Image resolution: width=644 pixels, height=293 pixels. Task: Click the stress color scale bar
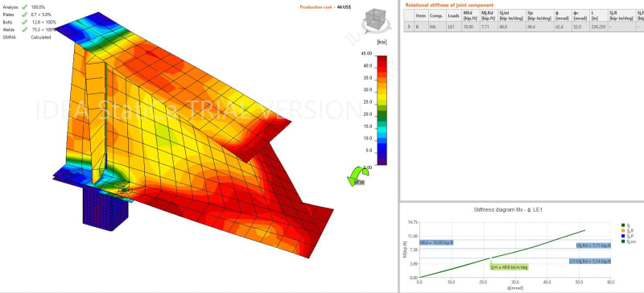tap(382, 110)
